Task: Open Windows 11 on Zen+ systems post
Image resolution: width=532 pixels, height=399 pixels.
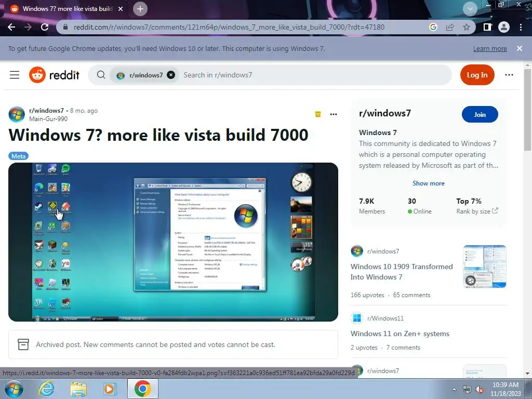Action: [x=400, y=334]
